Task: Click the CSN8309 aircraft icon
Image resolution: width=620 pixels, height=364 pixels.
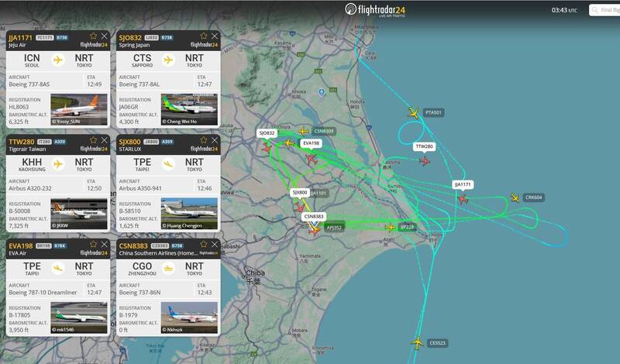Action: point(303,131)
